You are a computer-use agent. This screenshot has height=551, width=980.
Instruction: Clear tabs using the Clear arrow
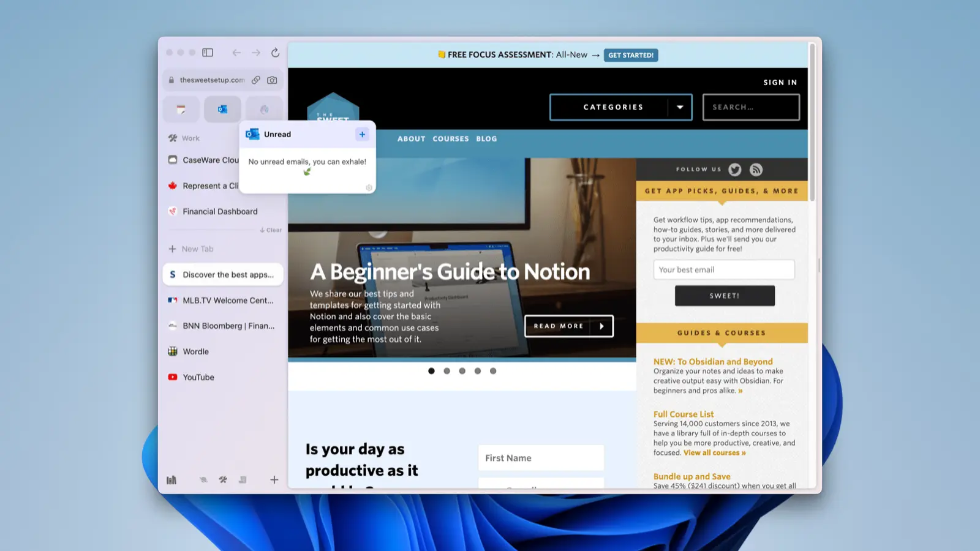pos(271,230)
